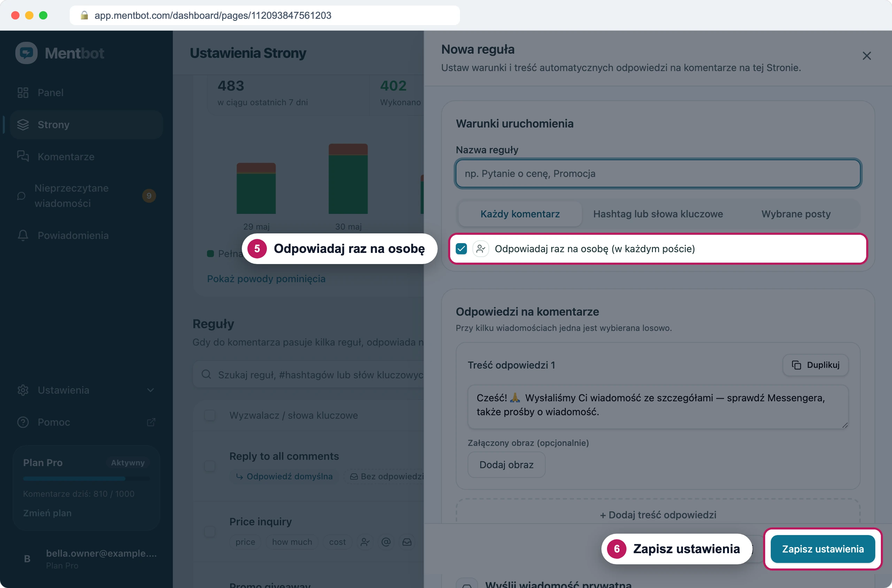Open the Strony sidebar item
Image resolution: width=892 pixels, height=588 pixels.
click(86, 124)
